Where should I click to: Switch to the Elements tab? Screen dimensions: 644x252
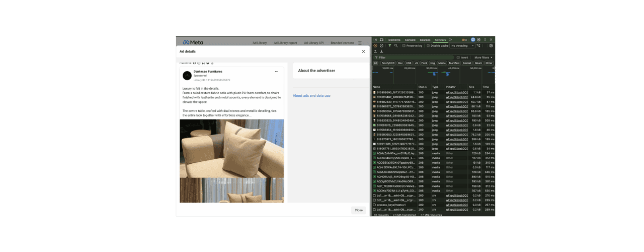coord(394,40)
